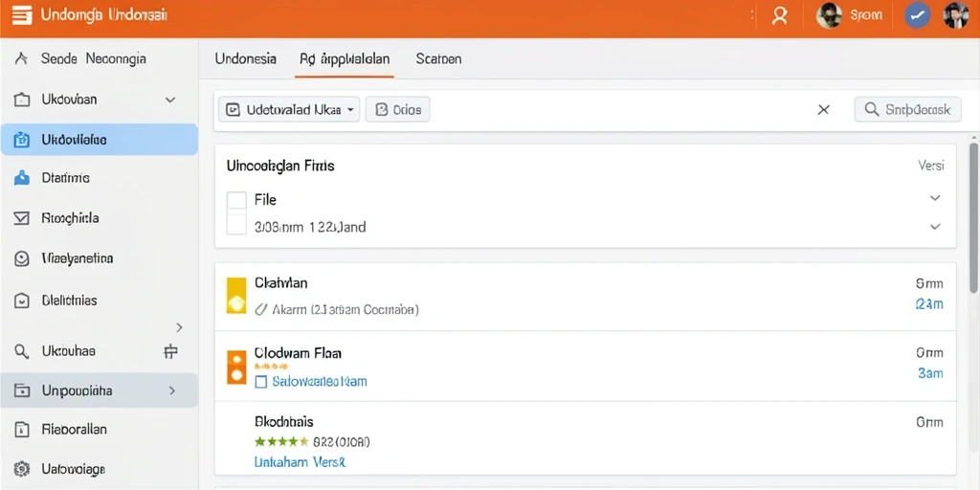Expand the File row chevron
The height and width of the screenshot is (490, 980).
pos(935,198)
